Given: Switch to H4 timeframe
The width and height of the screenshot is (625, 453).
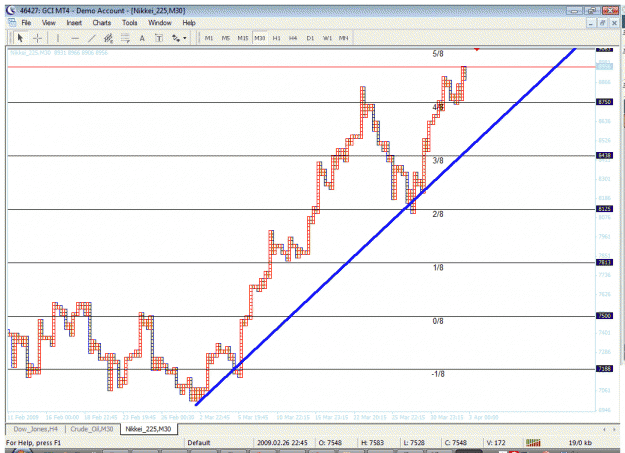Looking at the screenshot, I should [x=293, y=38].
